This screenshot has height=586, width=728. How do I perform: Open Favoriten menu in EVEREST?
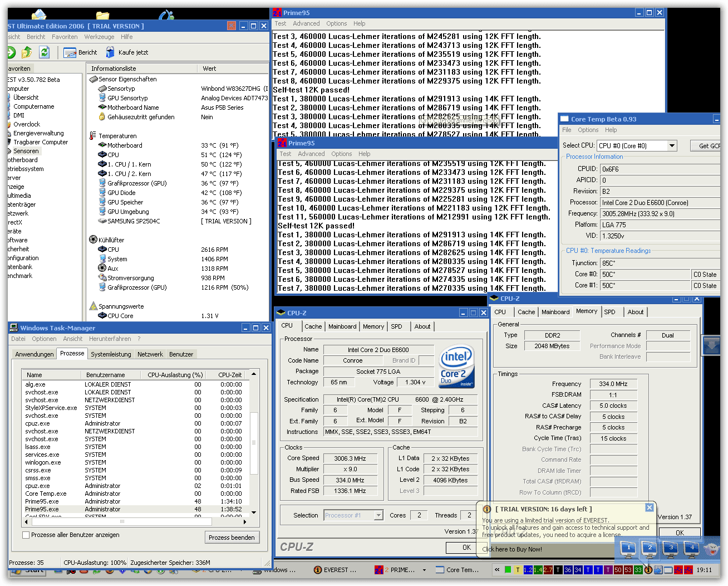(x=65, y=37)
